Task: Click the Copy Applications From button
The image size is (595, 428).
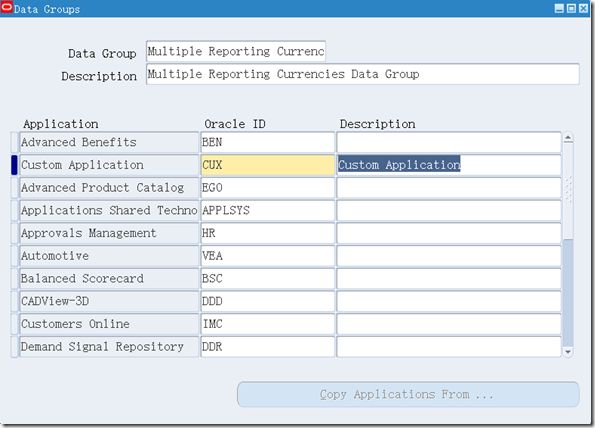Action: click(408, 395)
